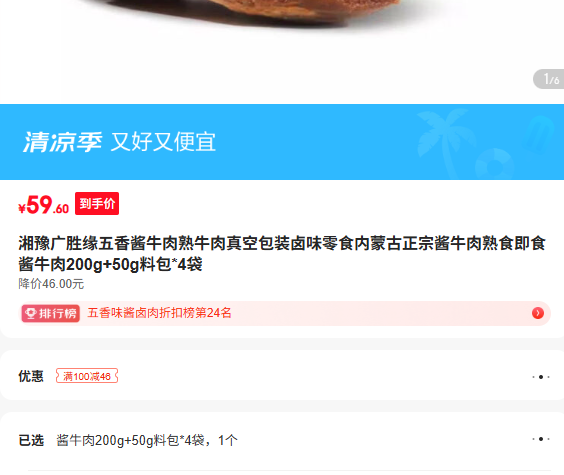Expand the 已选 selected options row

(282, 440)
